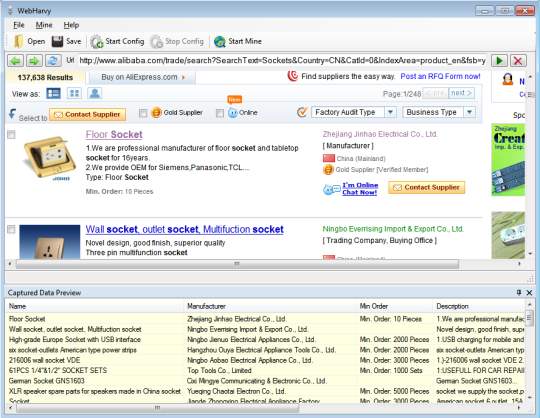The height and width of the screenshot is (418, 540).
Task: Open the Help menu
Action: point(71,25)
